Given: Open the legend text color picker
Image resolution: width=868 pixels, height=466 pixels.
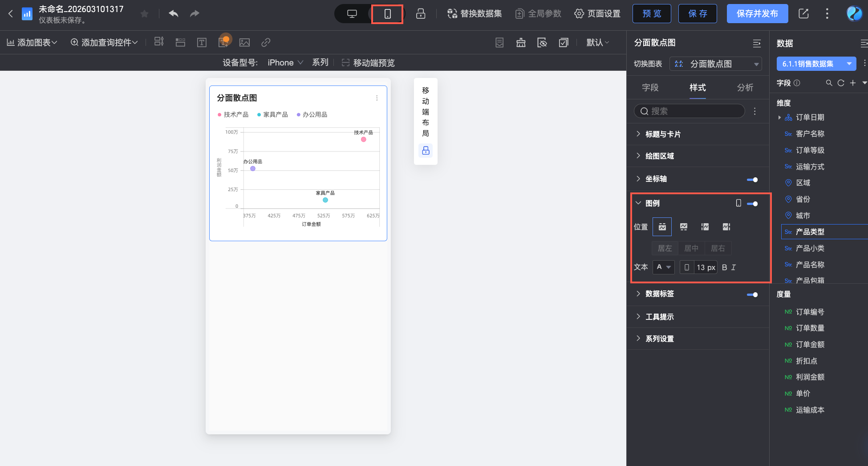Looking at the screenshot, I should pyautogui.click(x=663, y=267).
